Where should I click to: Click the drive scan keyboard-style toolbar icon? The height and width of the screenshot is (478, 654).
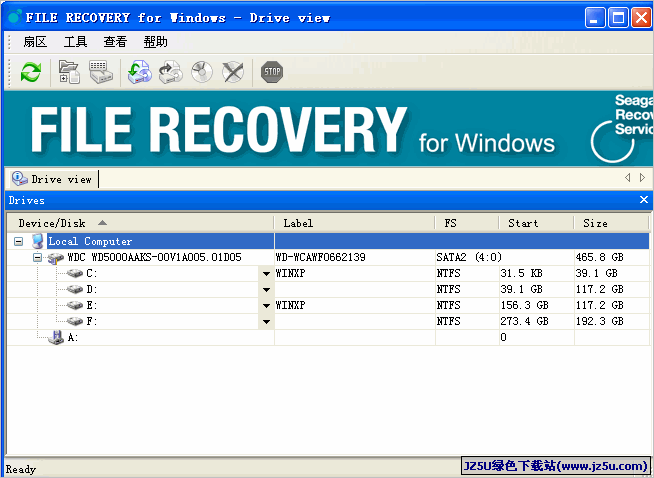[101, 72]
